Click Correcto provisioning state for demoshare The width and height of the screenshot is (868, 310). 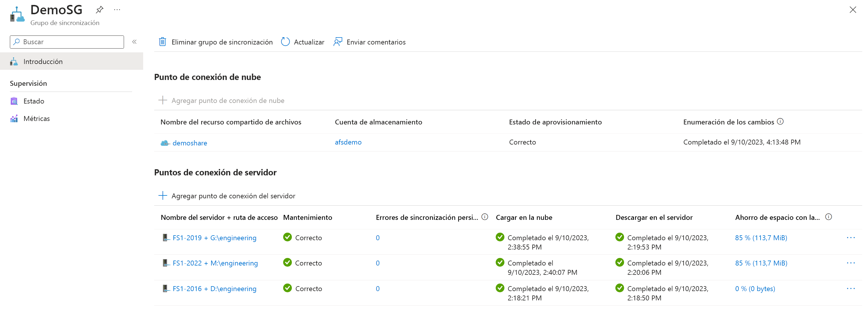pos(522,142)
